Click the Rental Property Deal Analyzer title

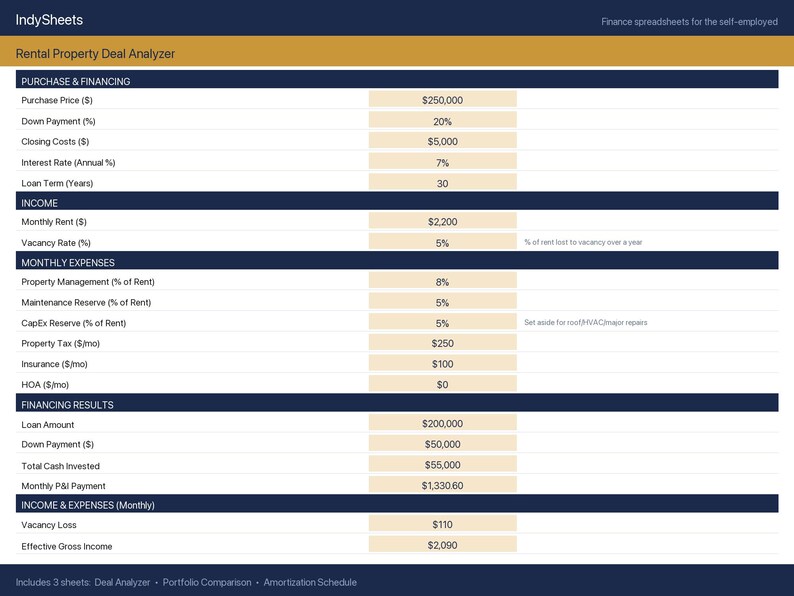pos(95,54)
